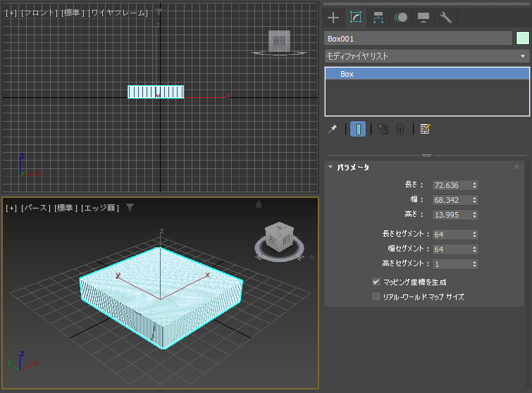Open the object color swatch
532x393 pixels.
[523, 38]
